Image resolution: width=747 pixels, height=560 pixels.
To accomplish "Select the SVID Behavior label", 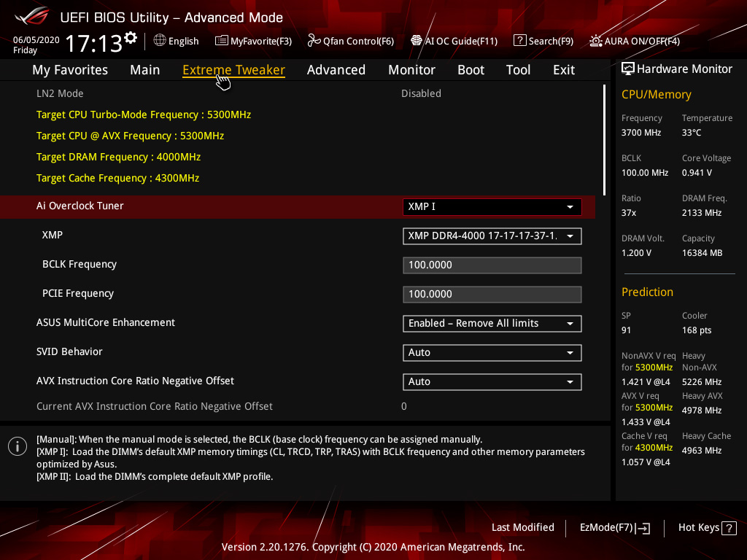I will pyautogui.click(x=69, y=351).
